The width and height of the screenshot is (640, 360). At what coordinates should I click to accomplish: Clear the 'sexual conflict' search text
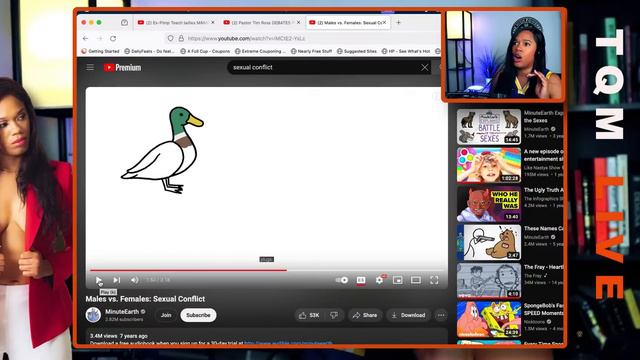click(424, 67)
